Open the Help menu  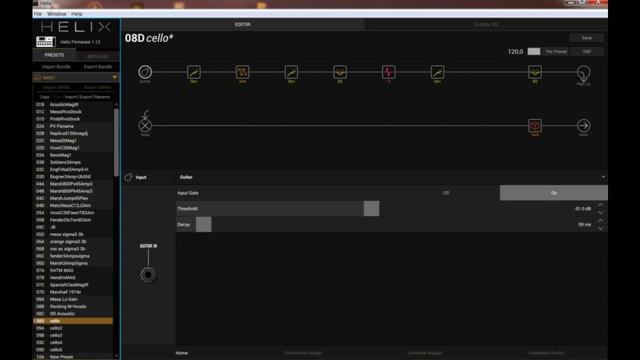[x=77, y=14]
